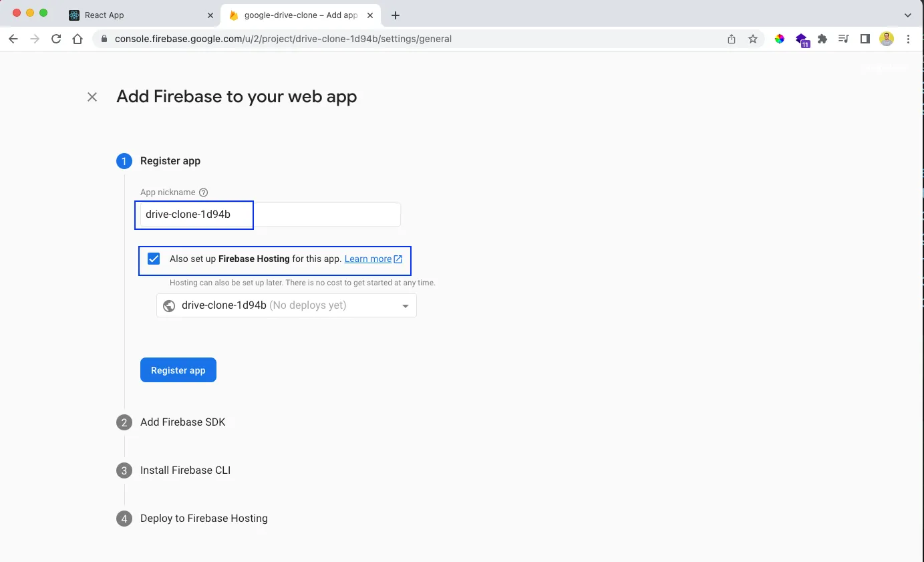Viewport: 924px width, 562px height.
Task: Open media controls icon in toolbar
Action: (844, 39)
